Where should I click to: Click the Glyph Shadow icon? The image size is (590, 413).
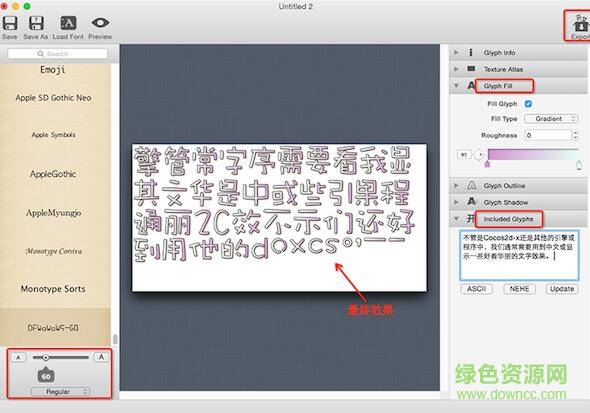(x=471, y=202)
